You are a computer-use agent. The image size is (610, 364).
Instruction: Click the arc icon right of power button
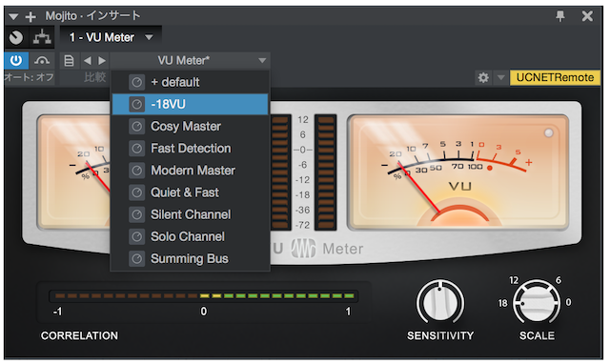[42, 61]
